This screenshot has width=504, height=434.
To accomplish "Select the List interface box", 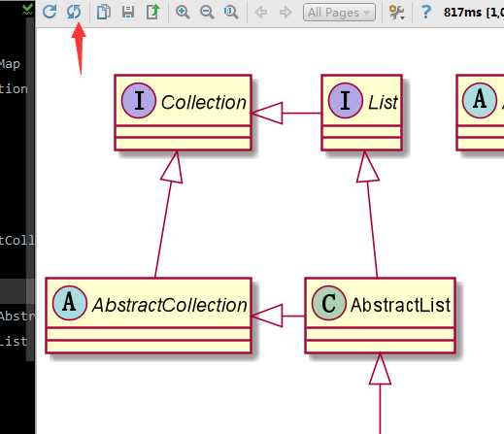I will pos(362,113).
